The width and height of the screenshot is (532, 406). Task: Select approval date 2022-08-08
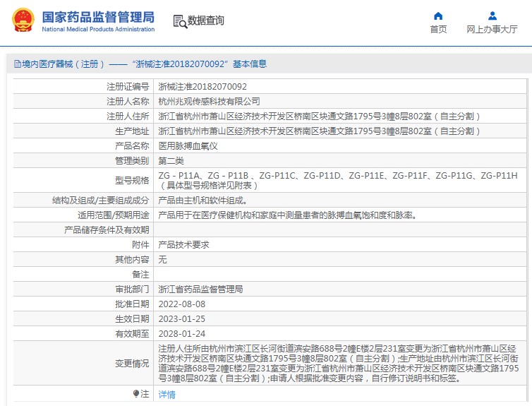[x=182, y=304]
